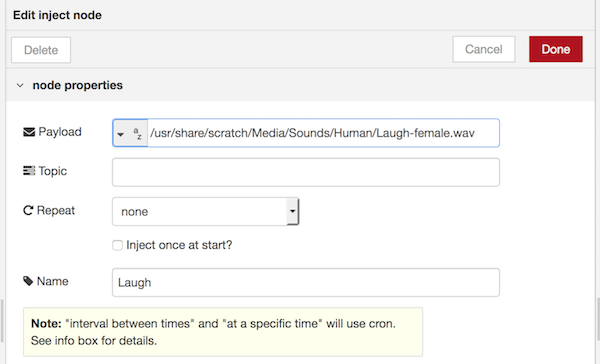
Task: Click into the empty Topic field
Action: coord(306,172)
